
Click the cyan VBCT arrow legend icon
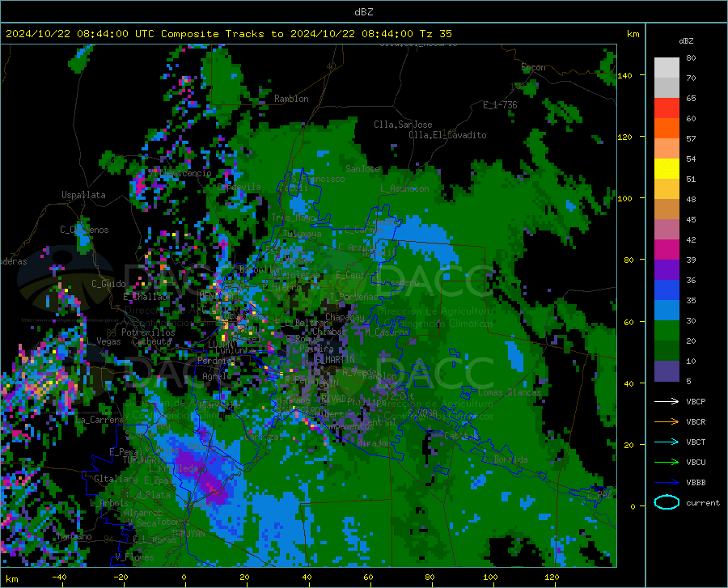[x=667, y=442]
